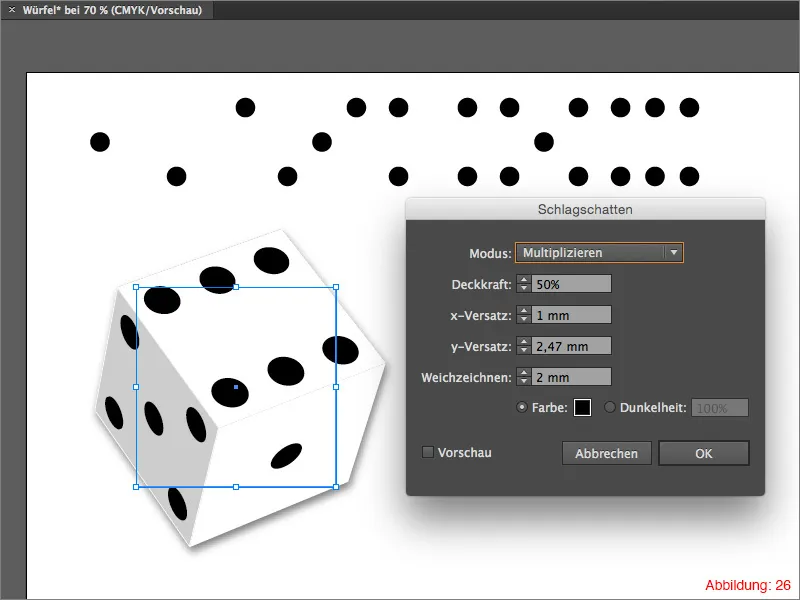Click the bottom-left selection handle on the dice
Image resolution: width=800 pixels, height=600 pixels.
click(136, 487)
